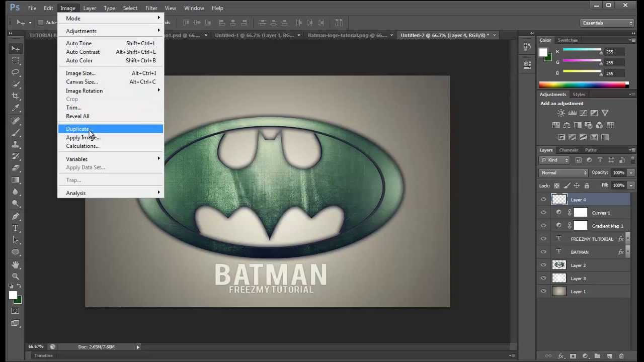The width and height of the screenshot is (644, 362).
Task: Select the Lasso tool
Action: pyautogui.click(x=16, y=72)
